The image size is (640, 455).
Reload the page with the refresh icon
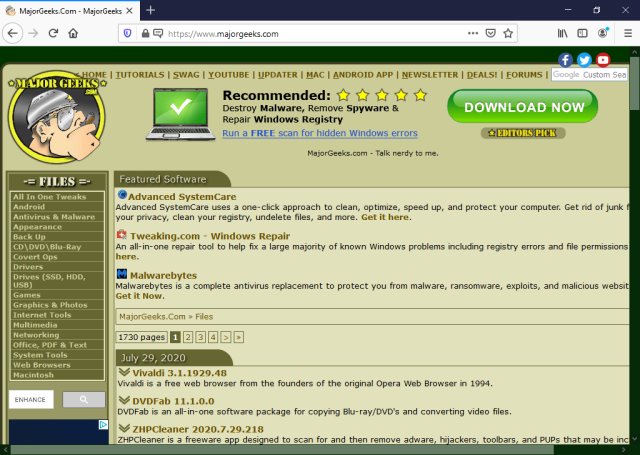pyautogui.click(x=53, y=33)
